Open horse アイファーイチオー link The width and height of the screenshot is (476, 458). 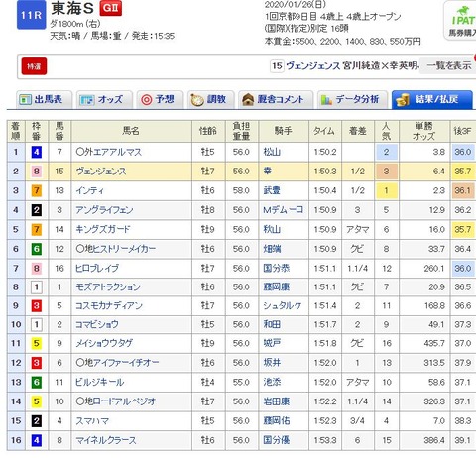click(x=126, y=363)
